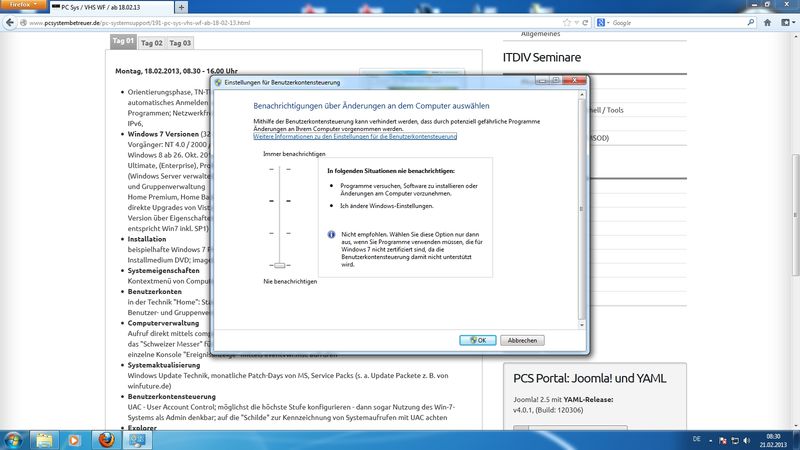The width and height of the screenshot is (800, 450).
Task: Open the network tray icon
Action: pyautogui.click(x=735, y=440)
